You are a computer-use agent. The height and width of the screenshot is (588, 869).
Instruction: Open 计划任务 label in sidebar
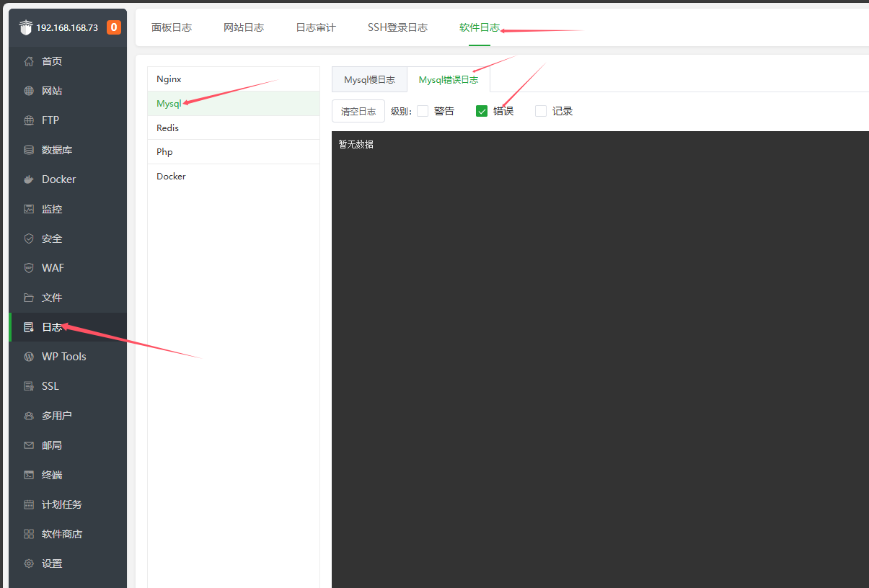[62, 504]
